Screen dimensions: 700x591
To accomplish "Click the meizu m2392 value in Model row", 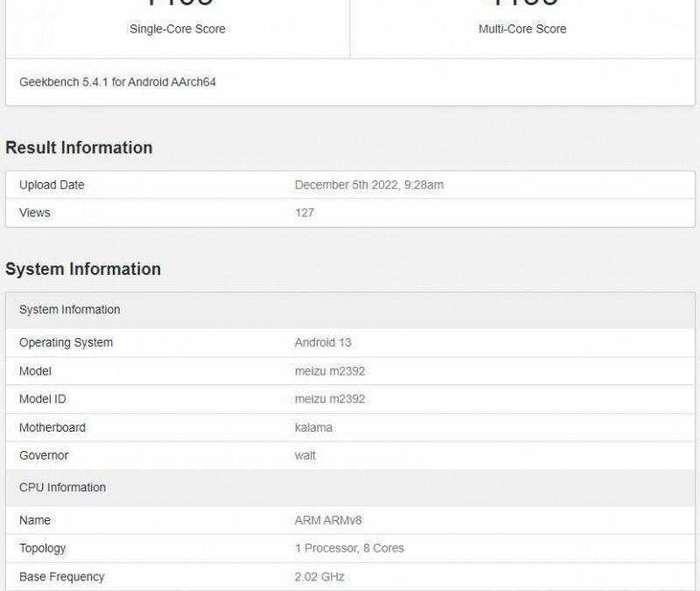I will [330, 371].
